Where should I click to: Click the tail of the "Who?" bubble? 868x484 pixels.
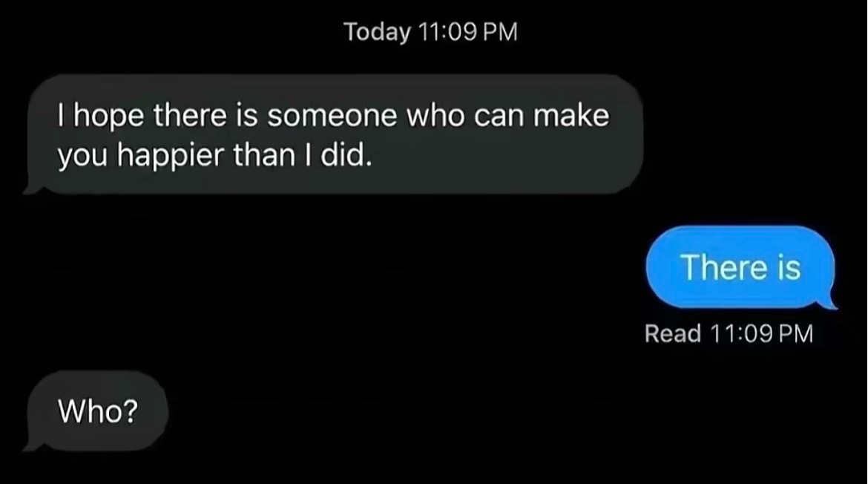[33, 445]
